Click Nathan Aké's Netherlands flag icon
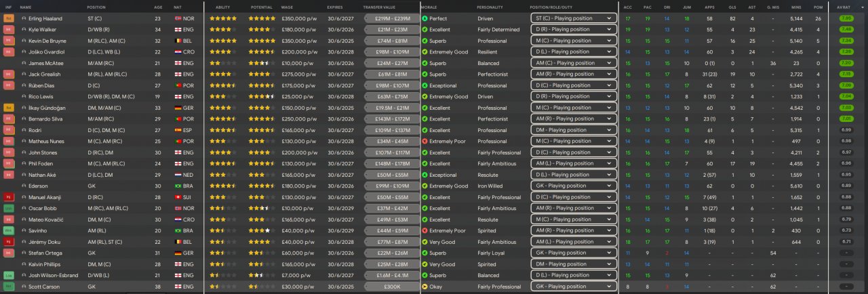The height and width of the screenshot is (294, 868). (x=178, y=175)
